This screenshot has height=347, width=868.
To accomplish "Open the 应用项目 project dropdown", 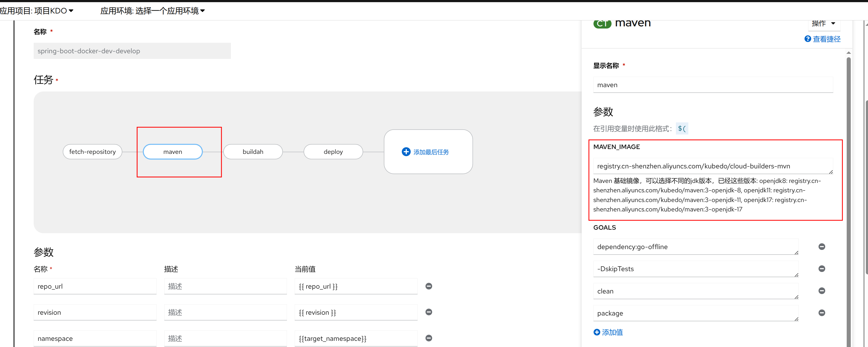I will point(37,11).
